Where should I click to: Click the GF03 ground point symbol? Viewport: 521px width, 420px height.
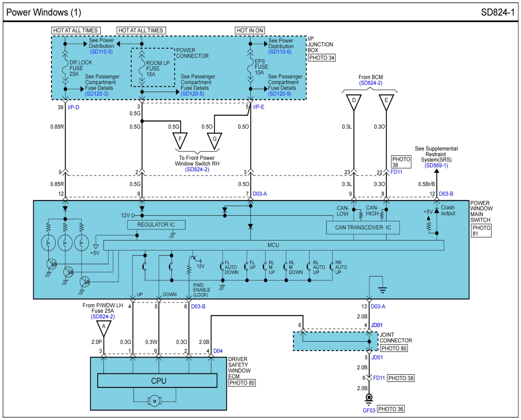click(x=369, y=398)
